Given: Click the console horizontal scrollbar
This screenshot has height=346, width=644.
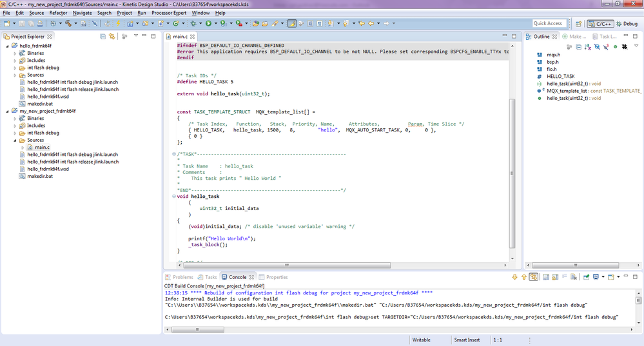Looking at the screenshot, I should click(x=197, y=330).
